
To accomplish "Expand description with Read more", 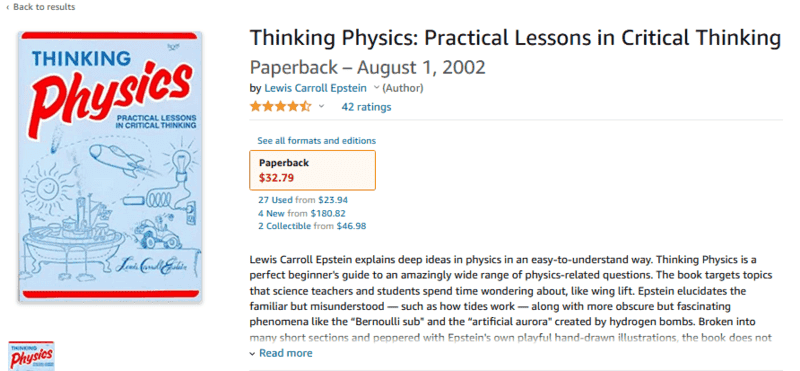I will (286, 353).
